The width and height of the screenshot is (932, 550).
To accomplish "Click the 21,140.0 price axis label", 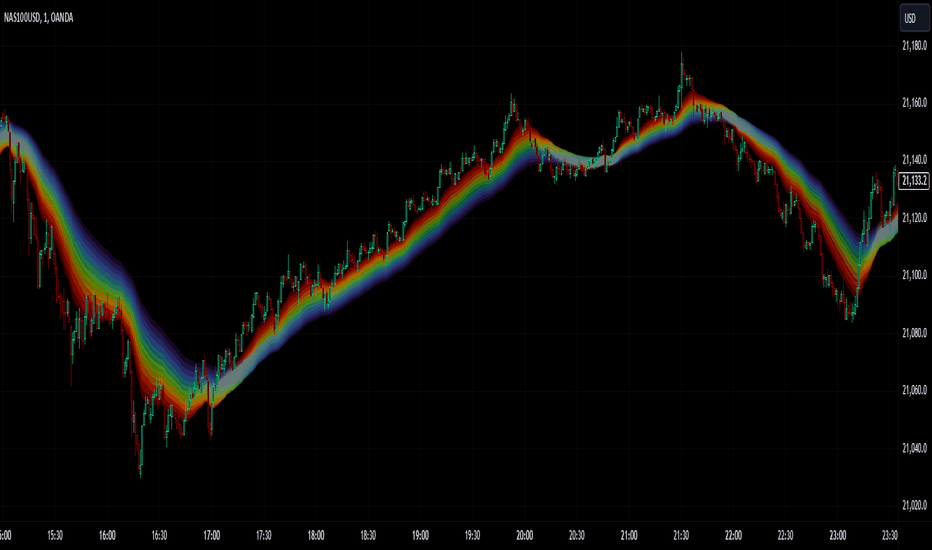I will coord(914,160).
